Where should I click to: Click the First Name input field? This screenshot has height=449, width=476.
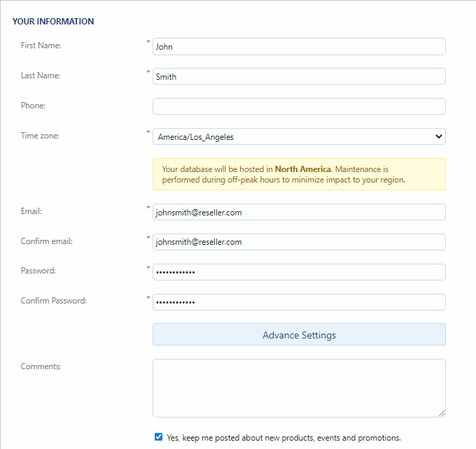[x=299, y=47]
